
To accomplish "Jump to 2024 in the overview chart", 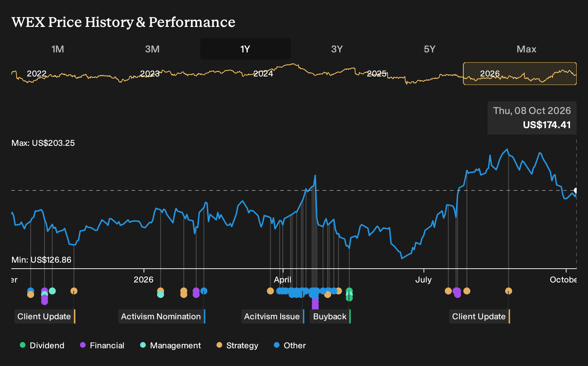I will click(263, 74).
